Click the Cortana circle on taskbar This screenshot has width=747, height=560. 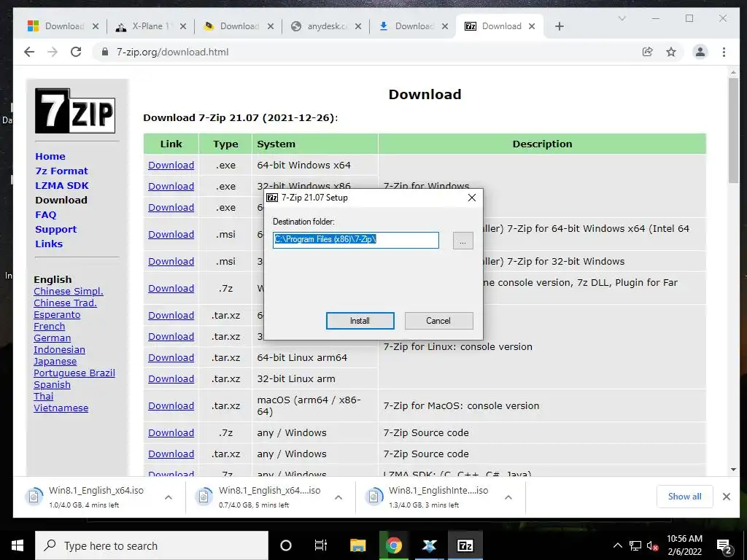pos(285,545)
